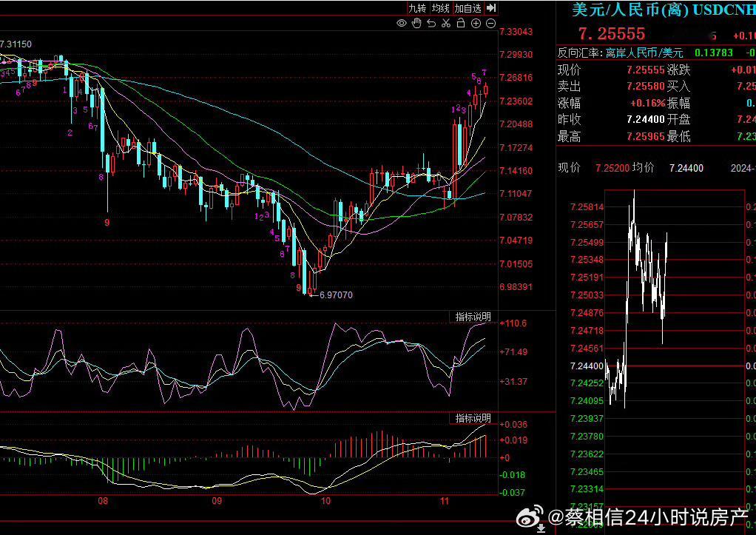Click the +31.37 oscillator axis value

513,381
